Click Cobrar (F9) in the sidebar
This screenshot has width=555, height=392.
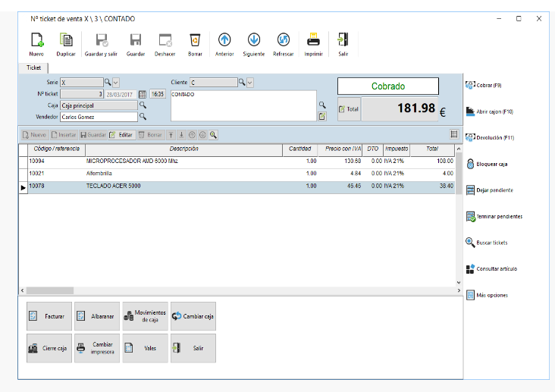tap(484, 86)
